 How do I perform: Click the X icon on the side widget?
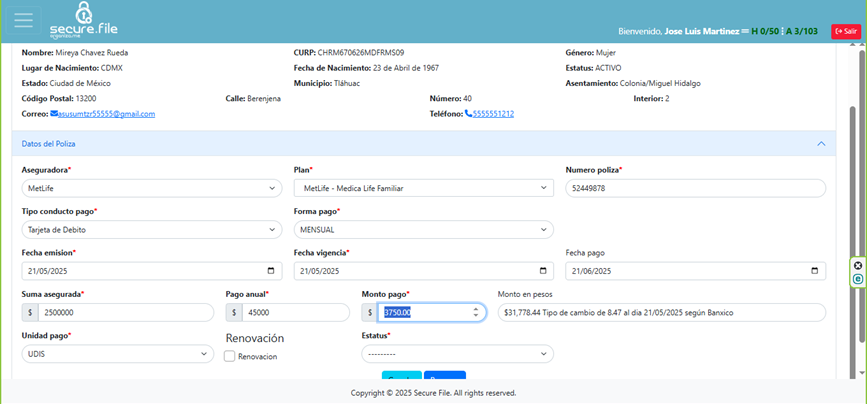[x=858, y=266]
